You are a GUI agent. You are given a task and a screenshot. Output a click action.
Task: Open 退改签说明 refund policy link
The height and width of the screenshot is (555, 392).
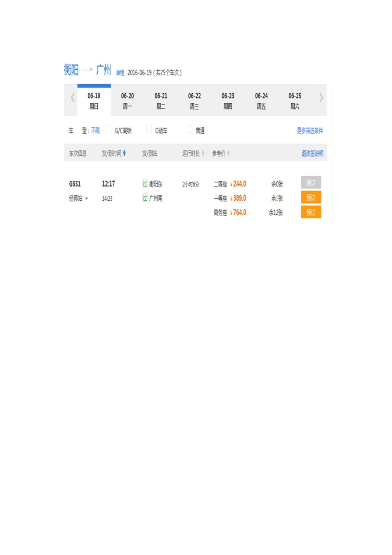pos(312,153)
